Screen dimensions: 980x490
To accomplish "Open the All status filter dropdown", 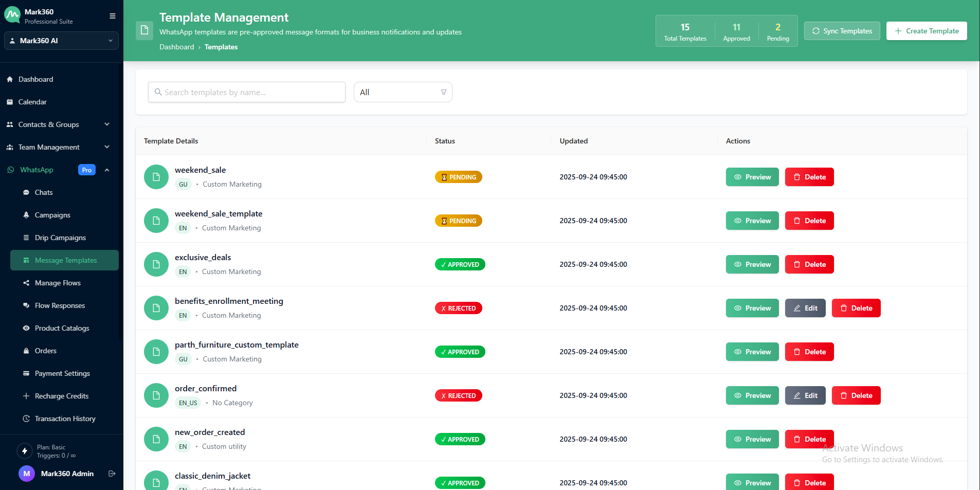I will coord(403,92).
